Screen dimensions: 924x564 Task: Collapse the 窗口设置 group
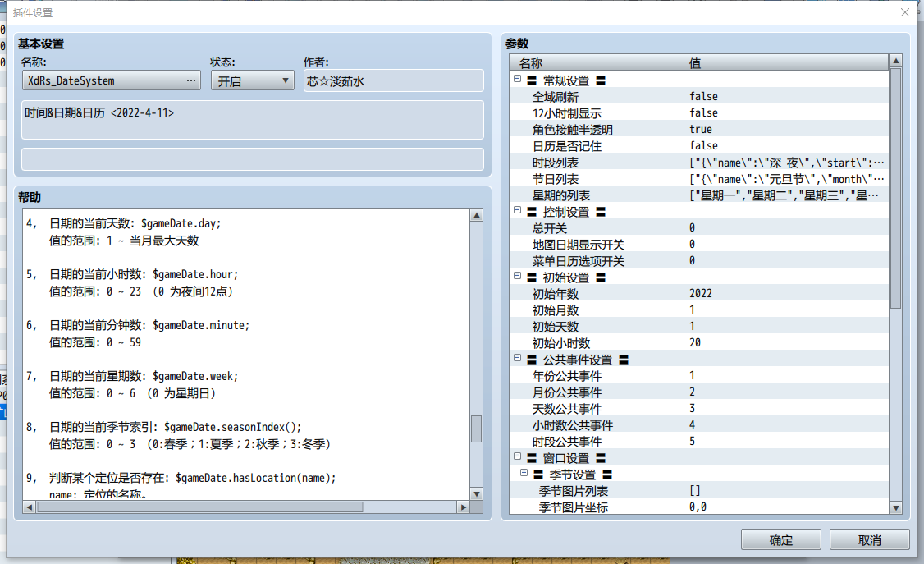point(518,456)
